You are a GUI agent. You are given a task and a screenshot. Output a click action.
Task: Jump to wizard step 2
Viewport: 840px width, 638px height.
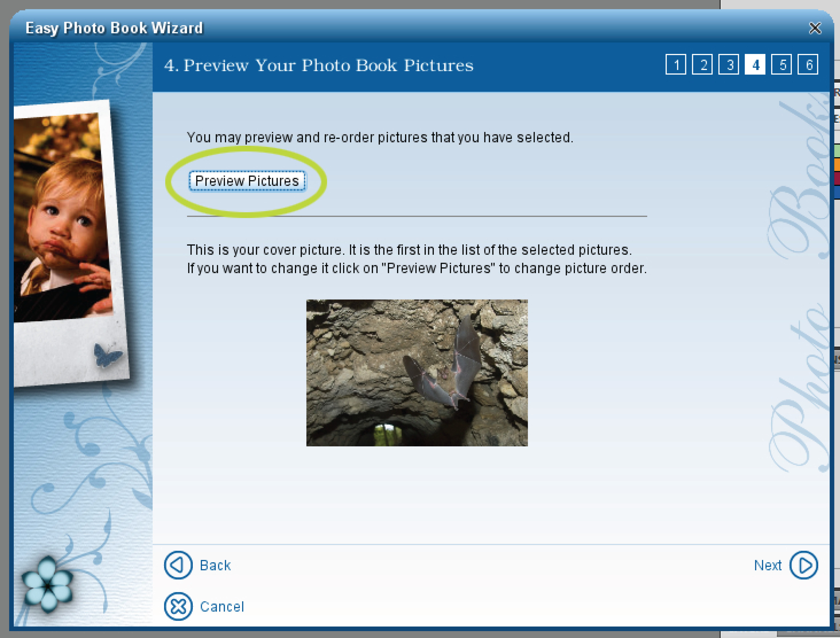702,64
